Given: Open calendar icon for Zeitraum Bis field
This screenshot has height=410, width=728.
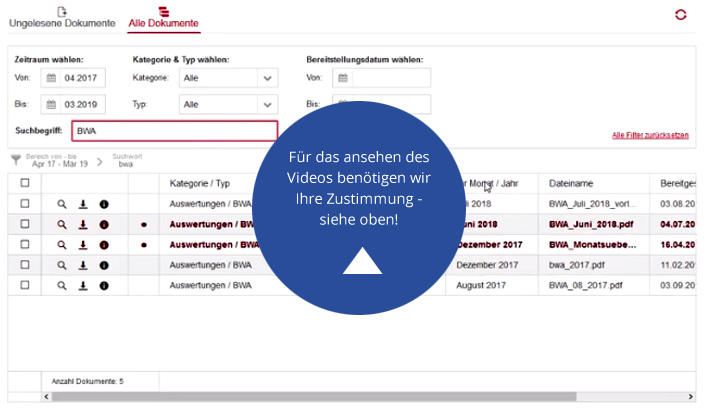Looking at the screenshot, I should tap(50, 104).
